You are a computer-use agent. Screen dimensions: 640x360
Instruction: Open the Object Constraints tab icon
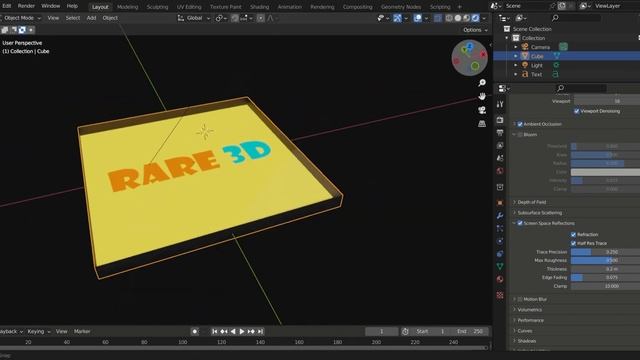tap(500, 253)
